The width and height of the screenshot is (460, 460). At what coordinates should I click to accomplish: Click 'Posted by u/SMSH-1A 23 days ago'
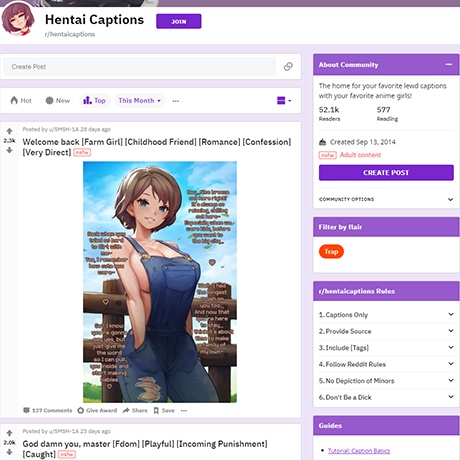[x=67, y=431]
